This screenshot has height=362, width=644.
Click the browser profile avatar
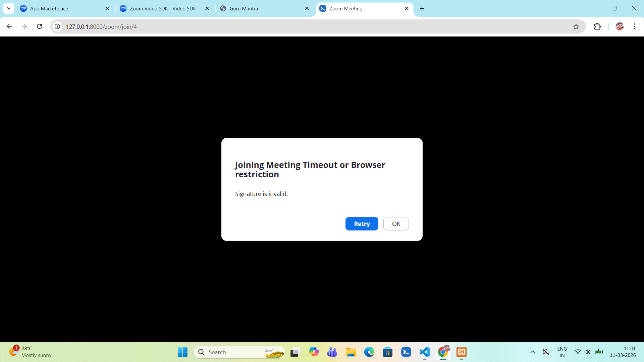point(620,26)
